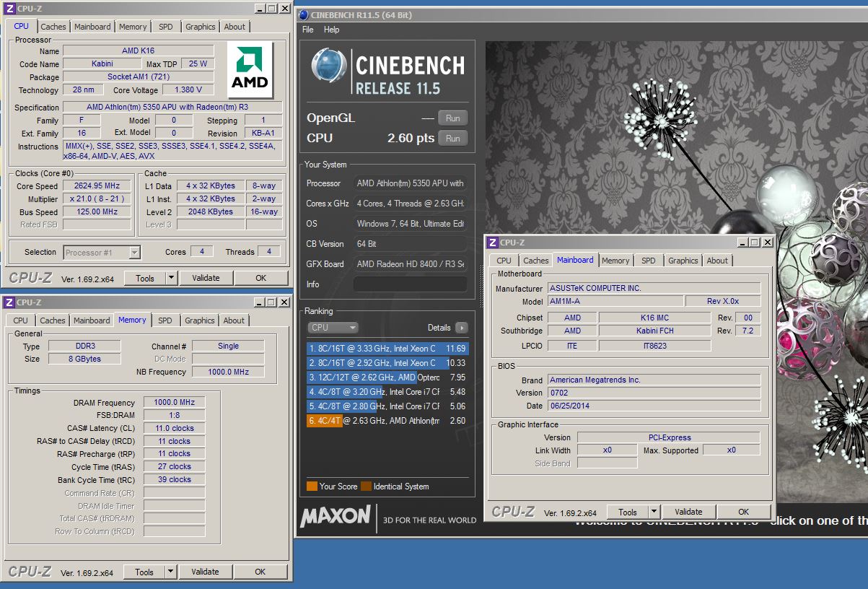Click Validate button in Memory window
Image resolution: width=868 pixels, height=589 pixels.
[205, 572]
